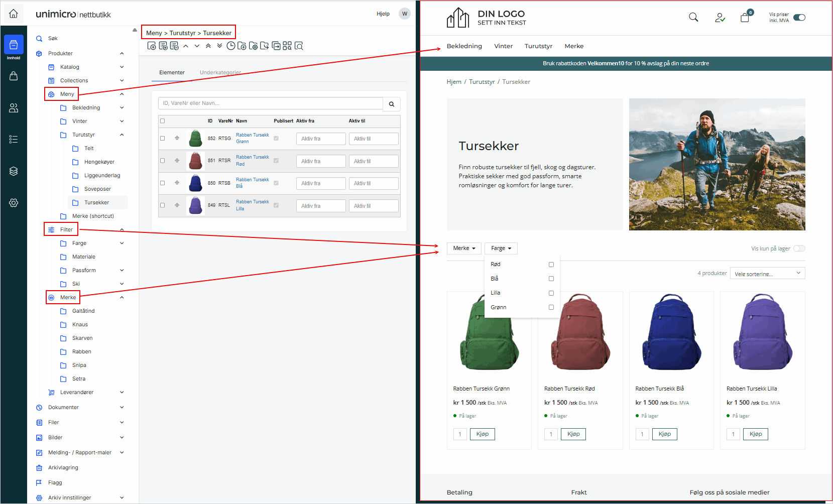Expand the Bekledning menu folder chevron
Image resolution: width=833 pixels, height=504 pixels.
(122, 107)
